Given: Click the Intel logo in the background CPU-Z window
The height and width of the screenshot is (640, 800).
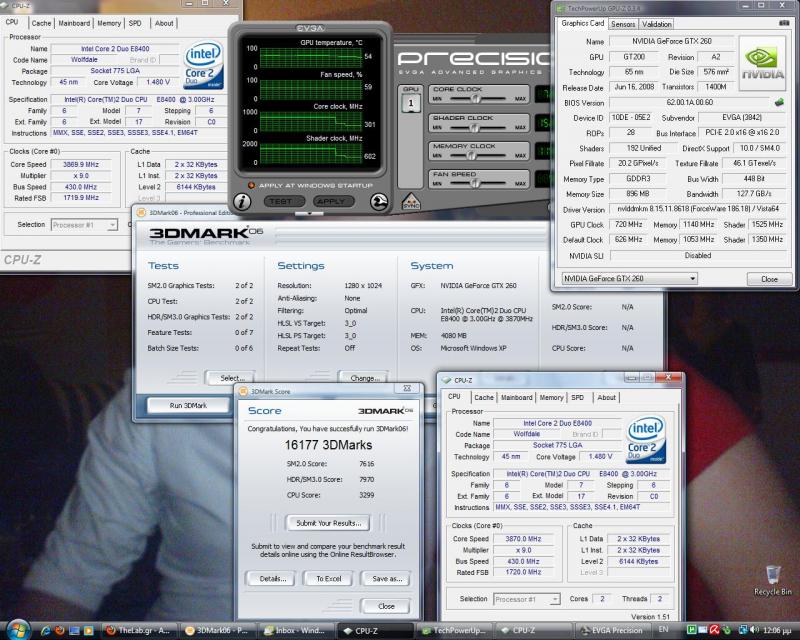Looking at the screenshot, I should [x=204, y=65].
